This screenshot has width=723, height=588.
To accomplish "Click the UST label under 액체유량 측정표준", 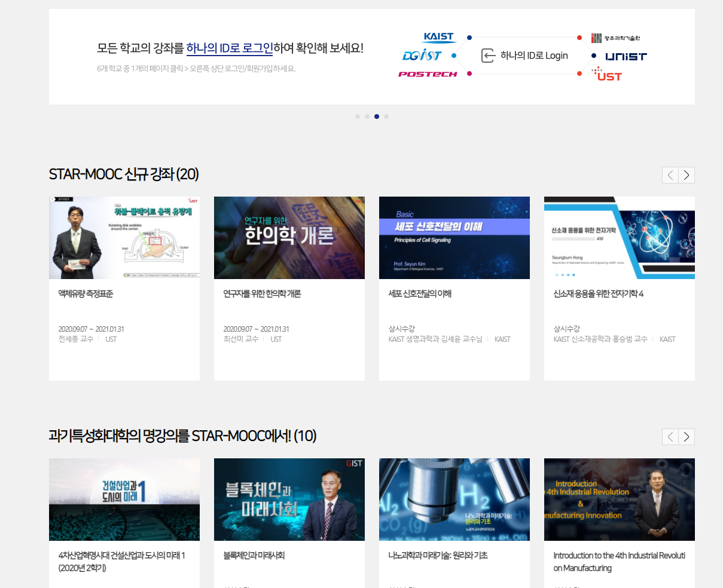I will point(111,339).
